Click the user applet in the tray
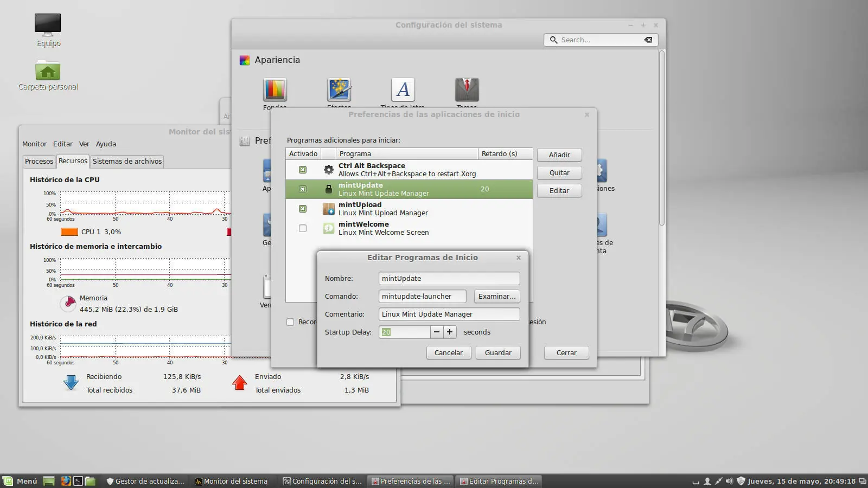The image size is (868, 488). [707, 481]
